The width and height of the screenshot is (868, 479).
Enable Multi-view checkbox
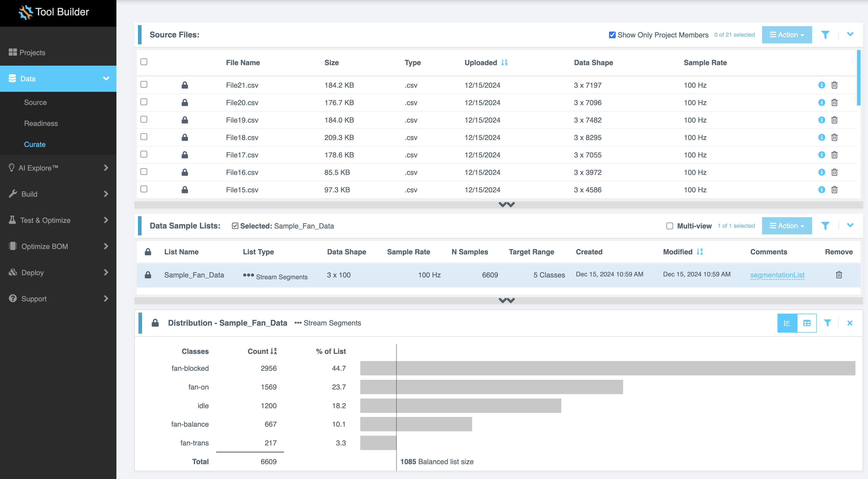[670, 226]
